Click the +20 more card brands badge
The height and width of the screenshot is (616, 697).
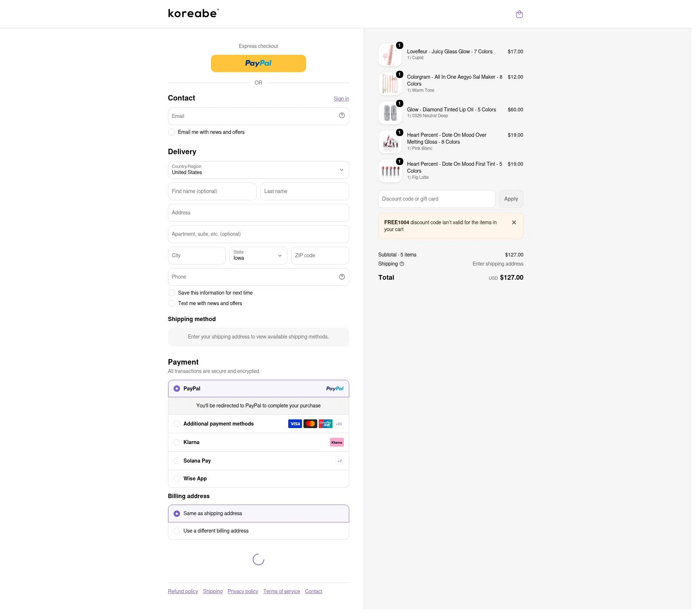point(338,424)
